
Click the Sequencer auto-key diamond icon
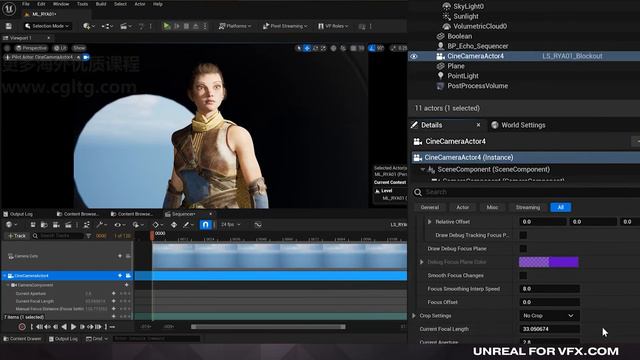click(174, 225)
